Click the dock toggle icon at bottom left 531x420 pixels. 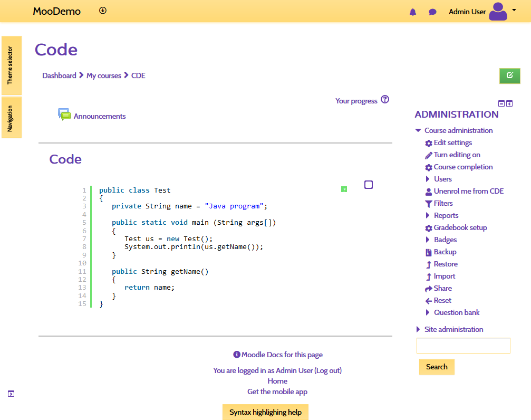[11, 394]
